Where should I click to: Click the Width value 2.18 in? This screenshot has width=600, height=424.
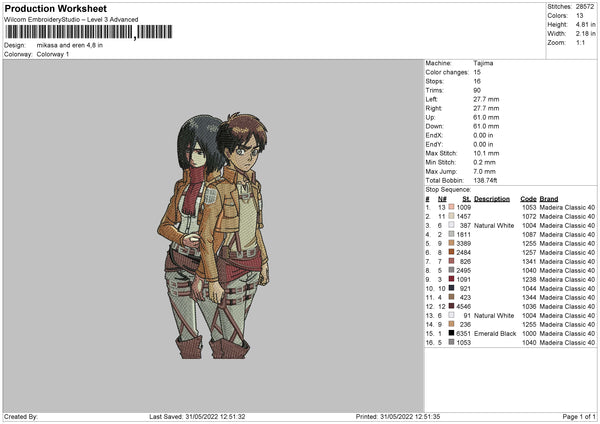[585, 34]
